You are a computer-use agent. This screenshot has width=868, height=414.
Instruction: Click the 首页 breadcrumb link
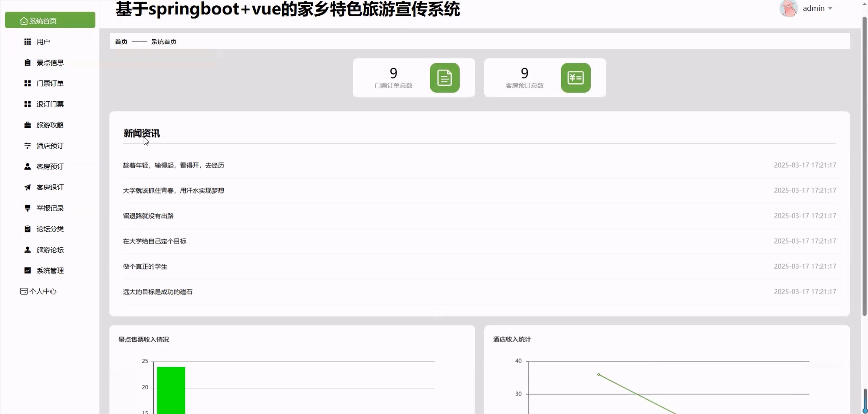coord(121,41)
